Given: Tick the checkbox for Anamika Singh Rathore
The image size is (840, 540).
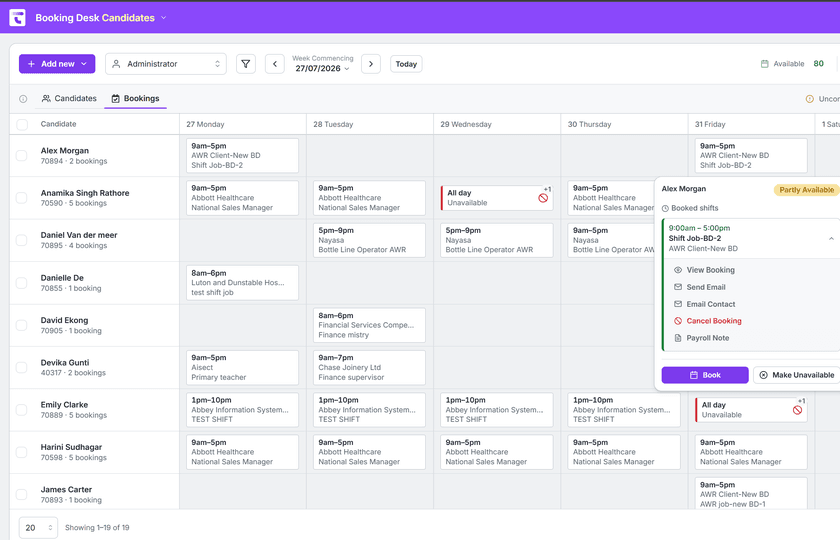Looking at the screenshot, I should tap(21, 198).
